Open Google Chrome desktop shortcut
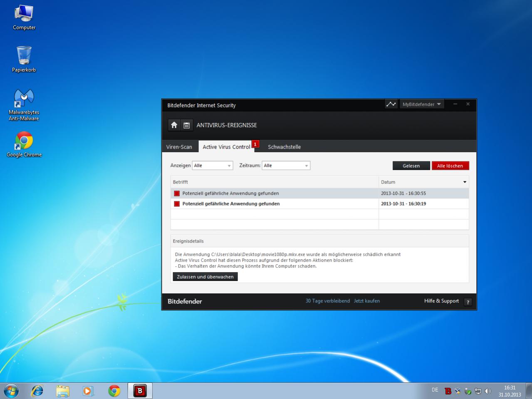Screen dimensions: 532x399 (x=24, y=144)
